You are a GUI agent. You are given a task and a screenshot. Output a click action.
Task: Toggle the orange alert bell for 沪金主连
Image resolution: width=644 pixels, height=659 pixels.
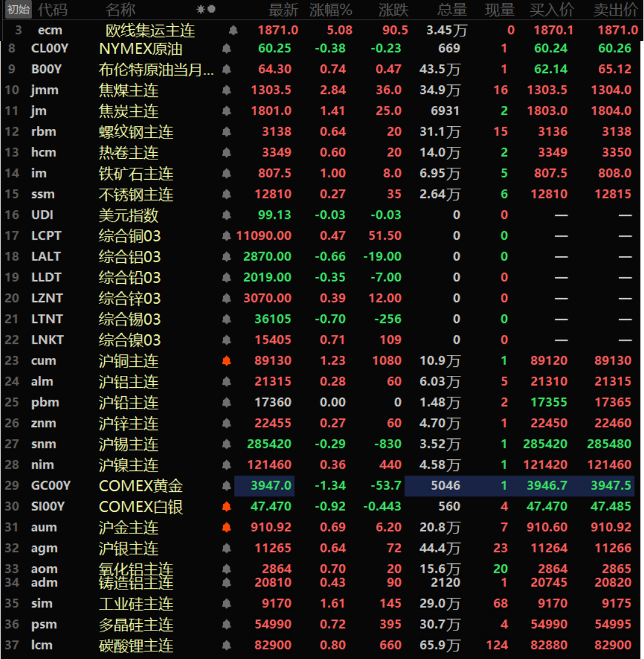pyautogui.click(x=226, y=528)
